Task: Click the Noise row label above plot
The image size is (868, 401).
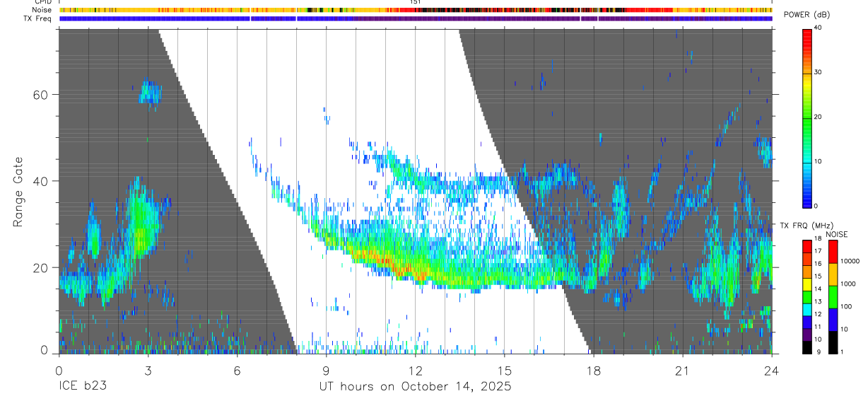Action: tap(43, 10)
